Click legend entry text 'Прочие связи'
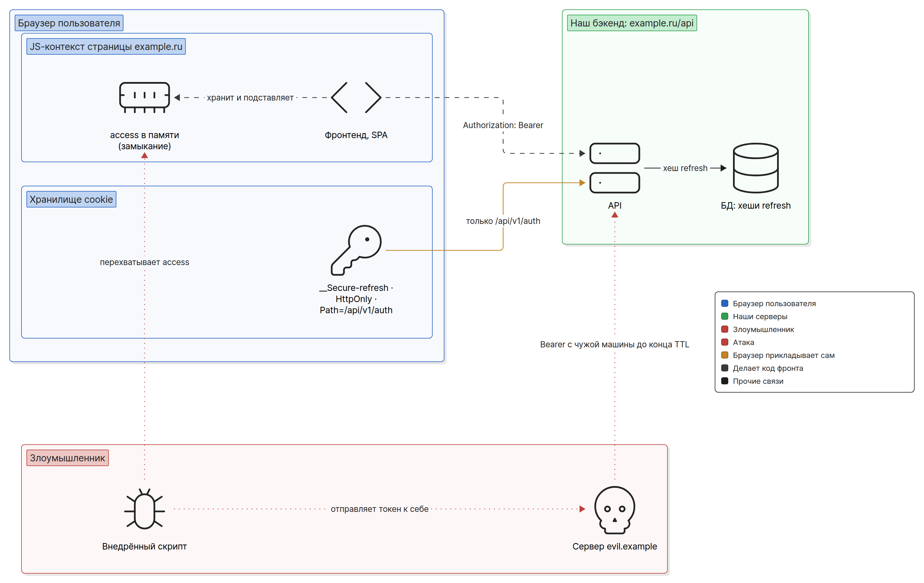Screen dimensions: 924x583 (x=758, y=381)
